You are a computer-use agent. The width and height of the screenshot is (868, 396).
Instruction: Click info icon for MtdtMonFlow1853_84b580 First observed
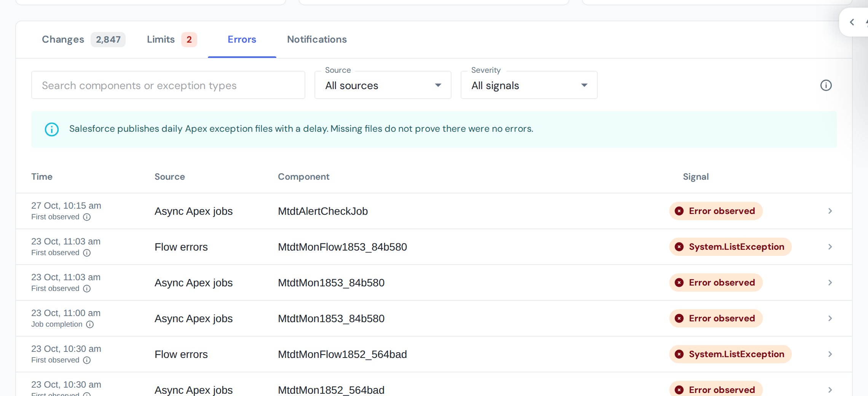tap(87, 253)
